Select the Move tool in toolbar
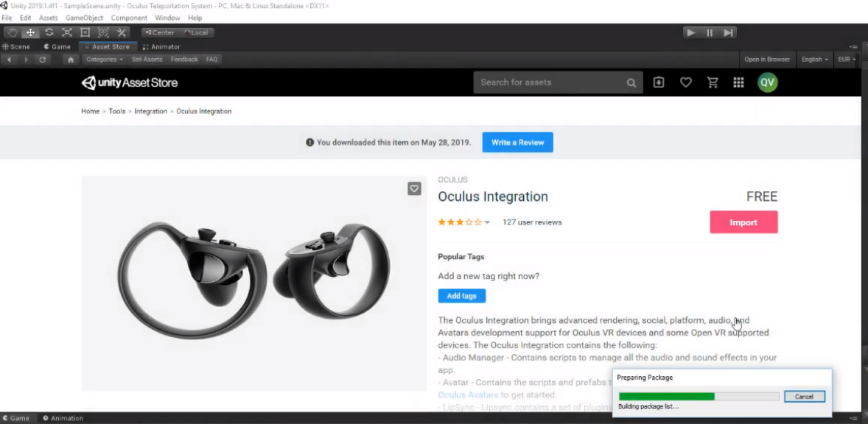Image resolution: width=868 pixels, height=424 pixels. coord(30,32)
